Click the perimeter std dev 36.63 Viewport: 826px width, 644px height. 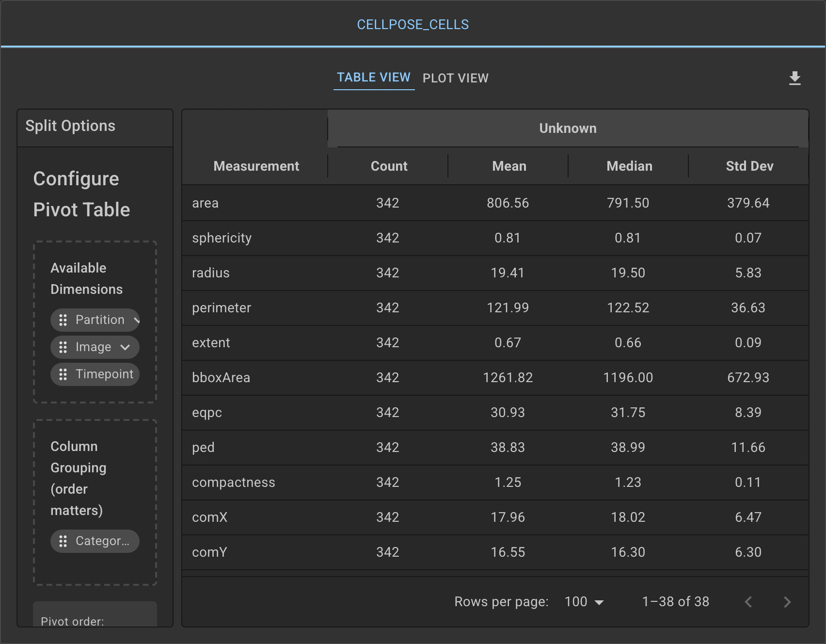click(x=748, y=308)
